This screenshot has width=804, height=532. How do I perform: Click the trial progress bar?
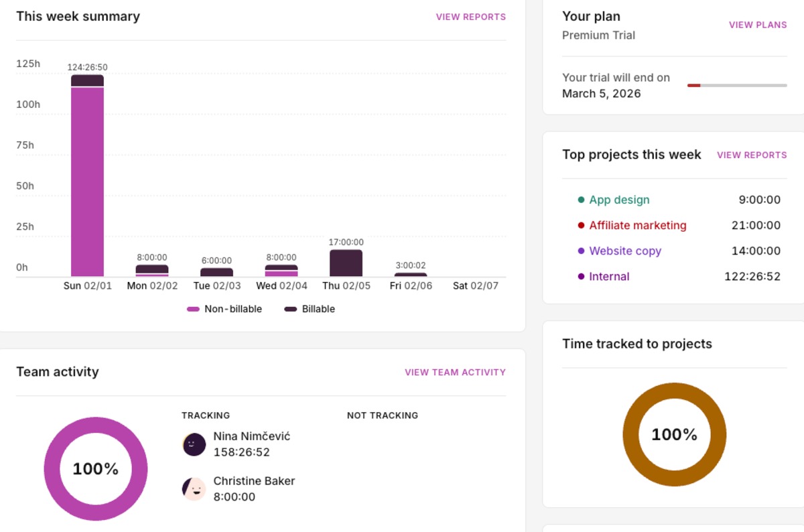(x=737, y=85)
